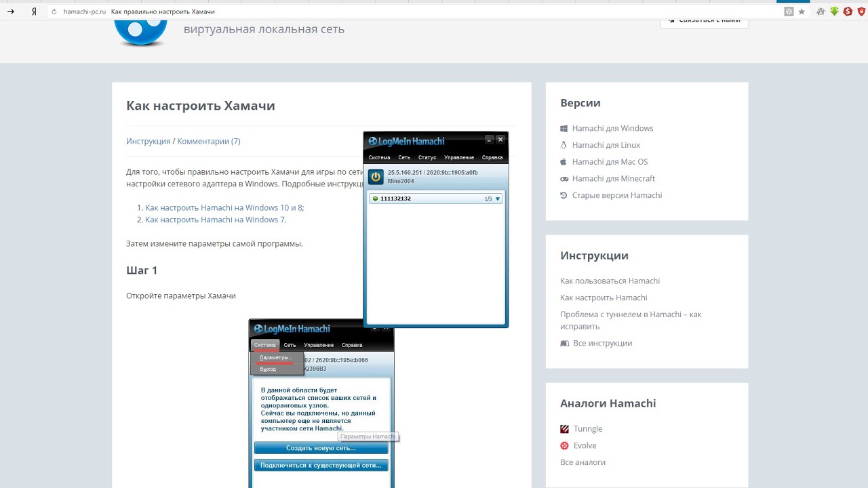
Task: Open Hamachi для Linux link
Action: coord(606,145)
